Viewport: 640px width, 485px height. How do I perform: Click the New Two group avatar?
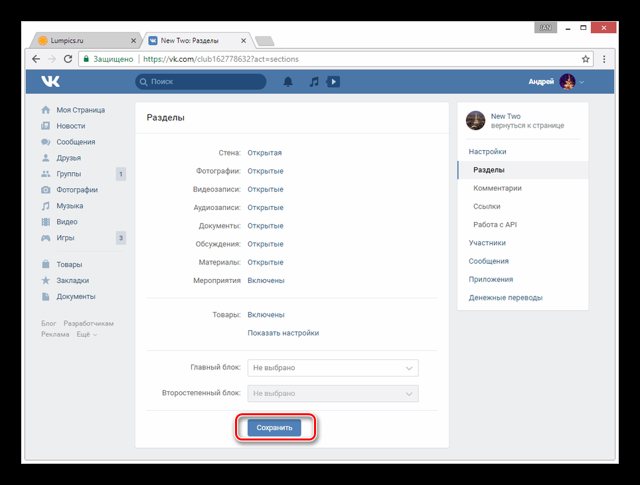476,120
